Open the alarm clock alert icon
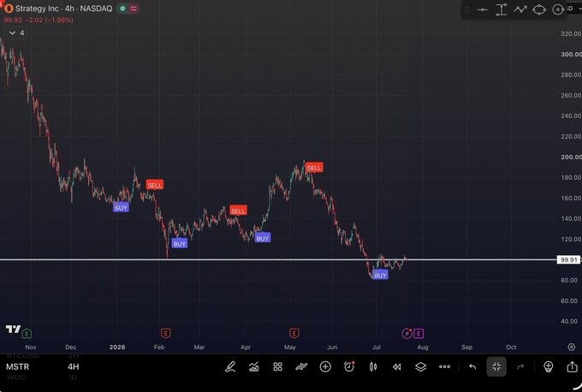The height and width of the screenshot is (392, 582). pyautogui.click(x=349, y=367)
